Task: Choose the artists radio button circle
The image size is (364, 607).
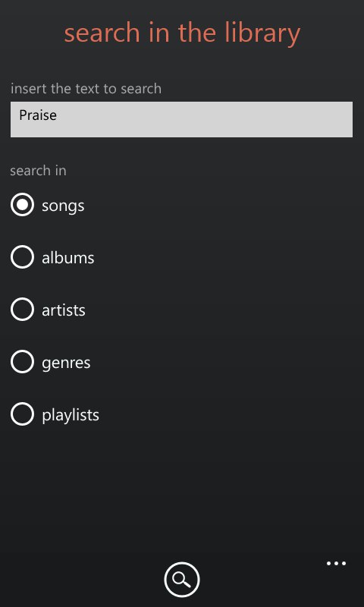Action: pyautogui.click(x=22, y=310)
